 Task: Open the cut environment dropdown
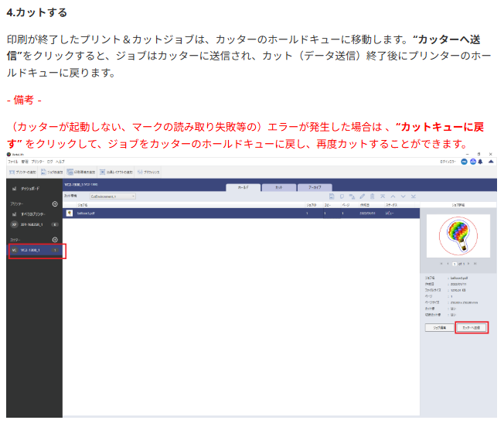click(113, 196)
